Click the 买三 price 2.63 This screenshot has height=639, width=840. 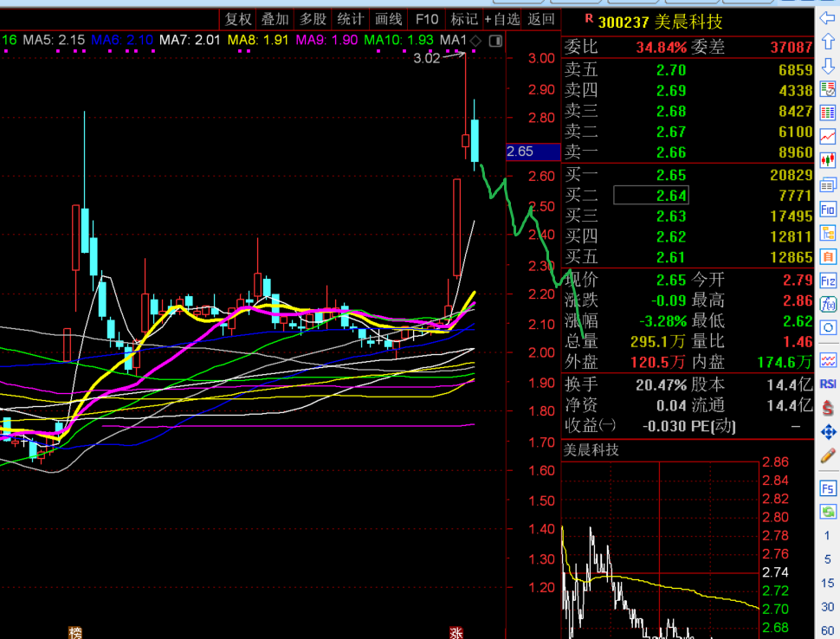(x=671, y=216)
